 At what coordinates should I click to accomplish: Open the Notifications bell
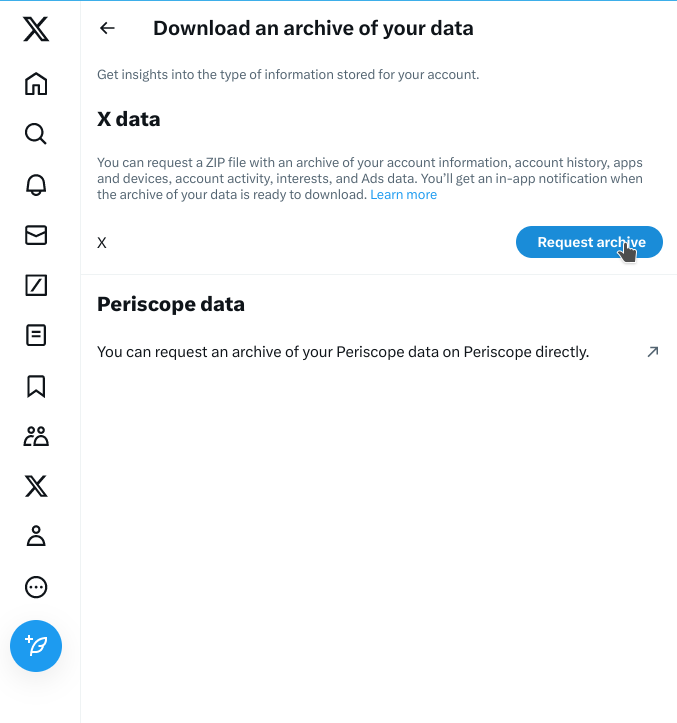coord(36,184)
